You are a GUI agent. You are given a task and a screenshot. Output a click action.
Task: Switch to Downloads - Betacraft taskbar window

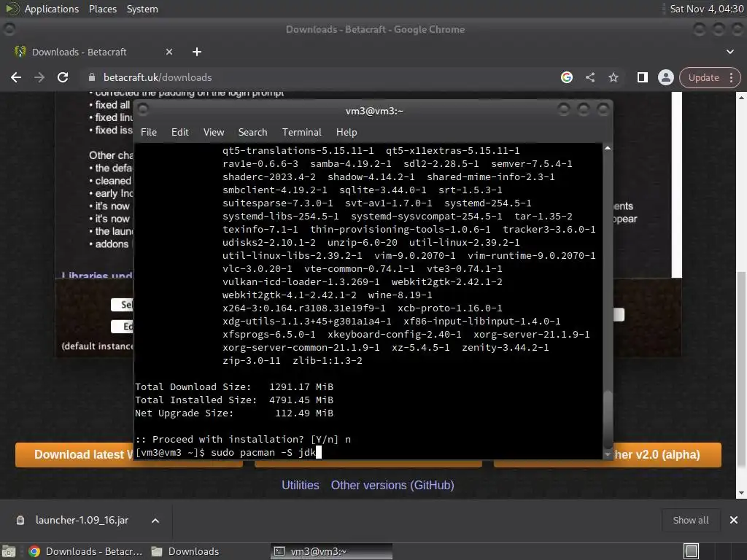coord(86,551)
